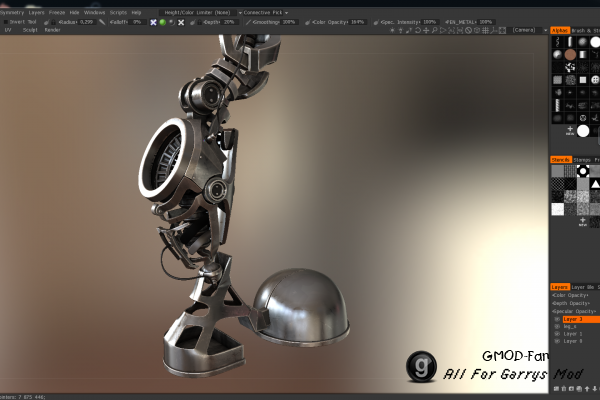Click the move layer up arrow icon
The image size is (600, 400).
click(x=587, y=389)
